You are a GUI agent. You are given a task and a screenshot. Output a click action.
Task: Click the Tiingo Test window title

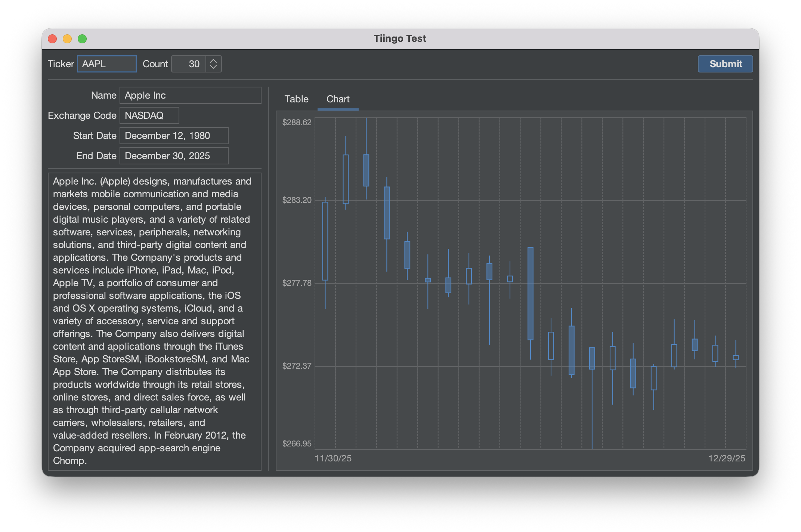(400, 38)
